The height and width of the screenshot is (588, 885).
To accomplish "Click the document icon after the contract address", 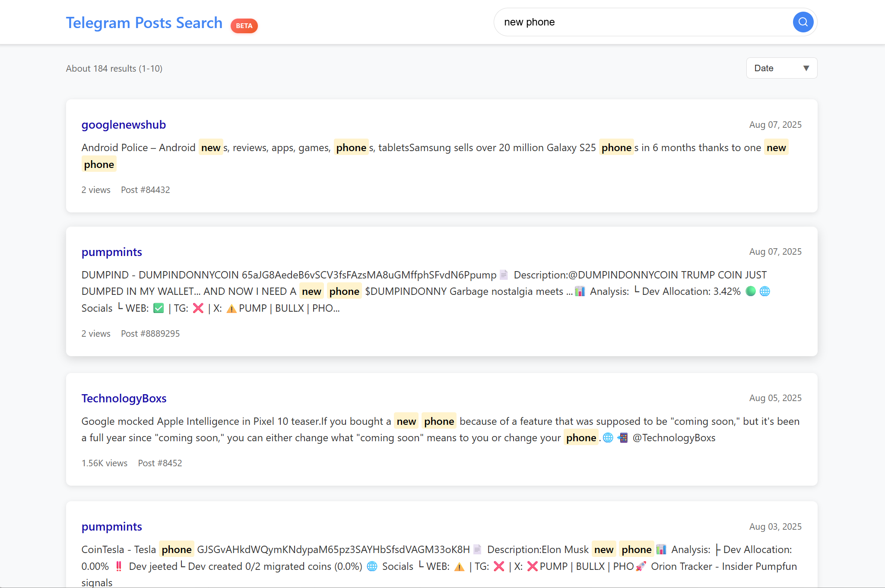I will (x=503, y=275).
